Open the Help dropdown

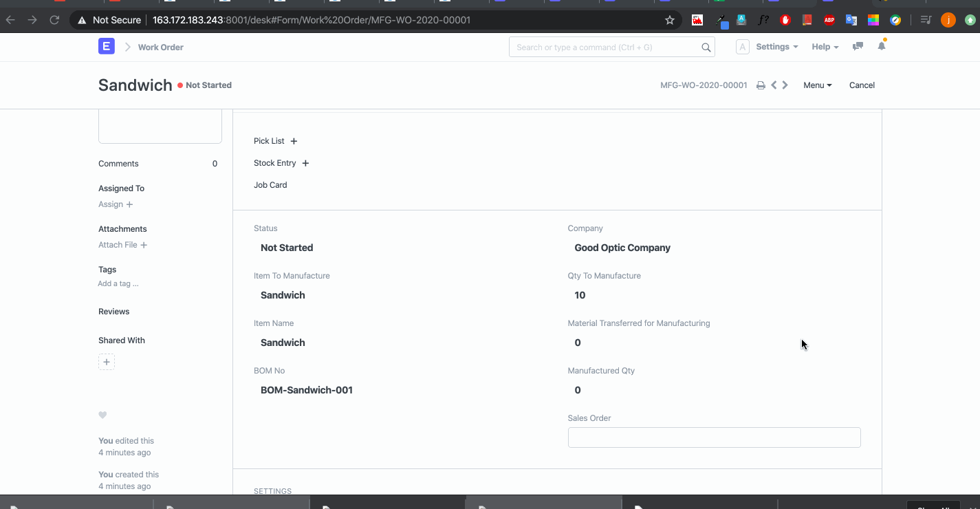825,47
